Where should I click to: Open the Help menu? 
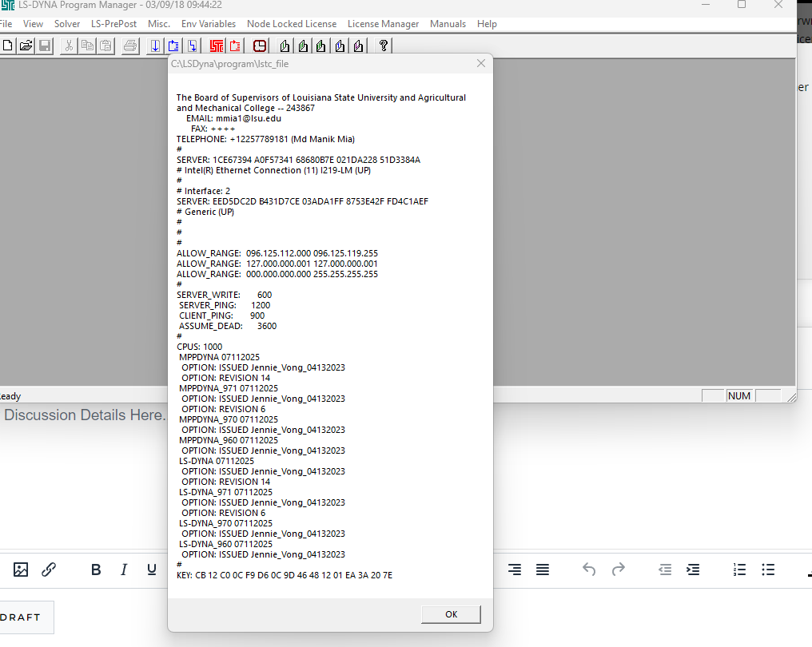487,24
